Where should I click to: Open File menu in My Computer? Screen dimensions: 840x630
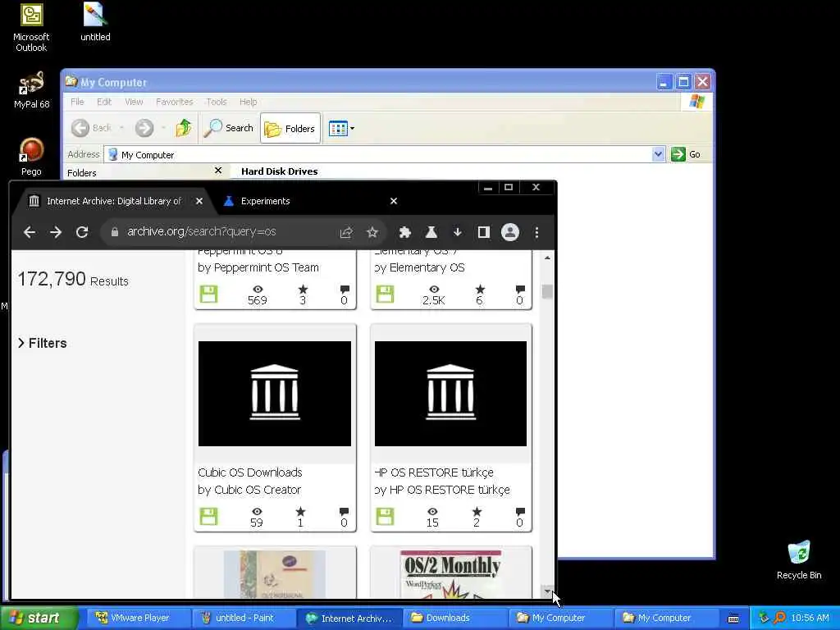pyautogui.click(x=77, y=102)
